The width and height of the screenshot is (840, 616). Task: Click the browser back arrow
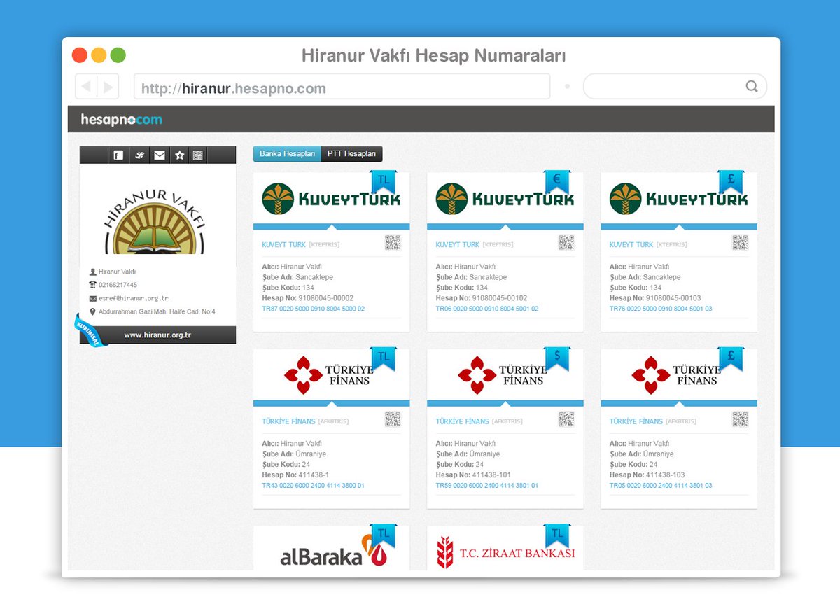pyautogui.click(x=87, y=87)
